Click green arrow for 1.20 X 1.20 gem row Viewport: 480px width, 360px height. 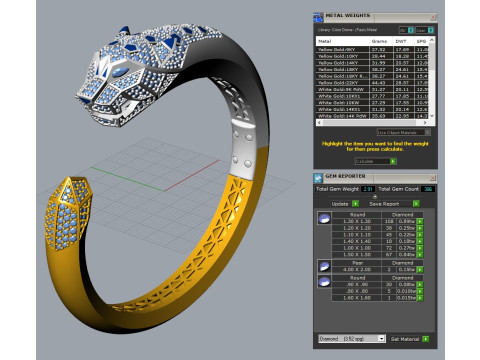pyautogui.click(x=420, y=228)
